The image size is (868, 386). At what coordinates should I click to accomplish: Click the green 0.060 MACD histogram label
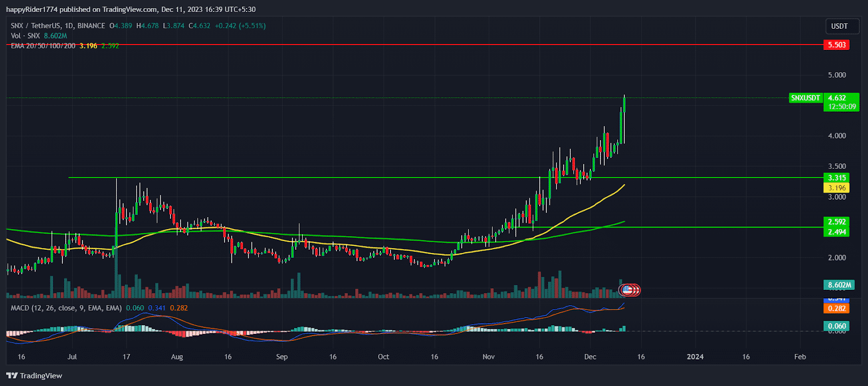pos(837,326)
